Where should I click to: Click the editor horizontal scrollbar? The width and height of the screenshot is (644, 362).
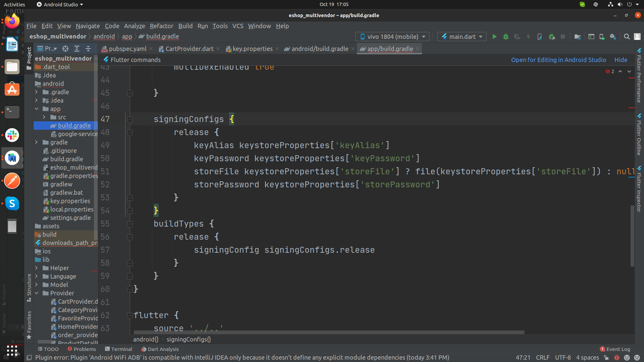point(329,332)
